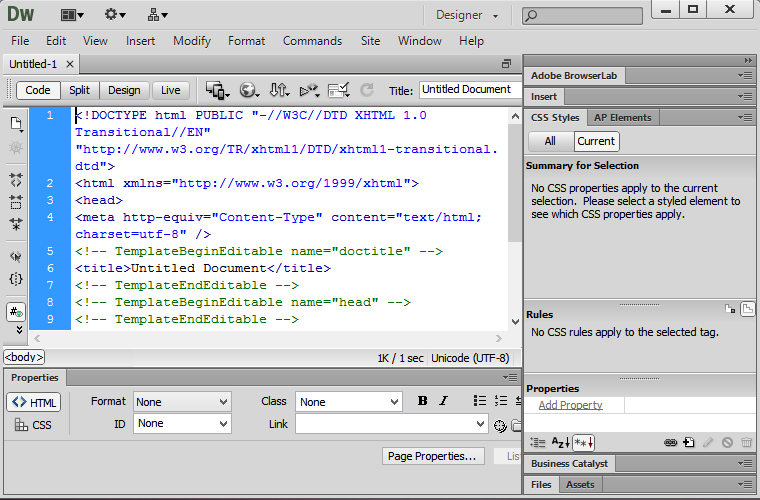
Task: Toggle Live view
Action: (x=171, y=91)
